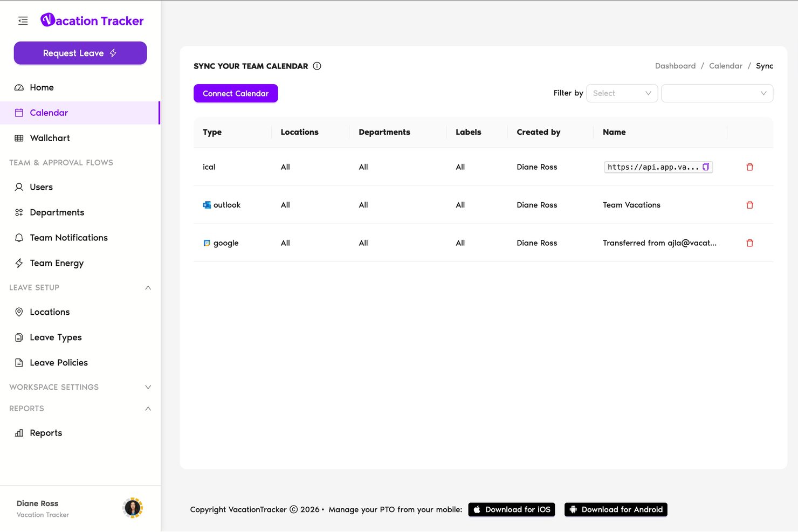Open the empty second filter dropdown

pyautogui.click(x=717, y=93)
